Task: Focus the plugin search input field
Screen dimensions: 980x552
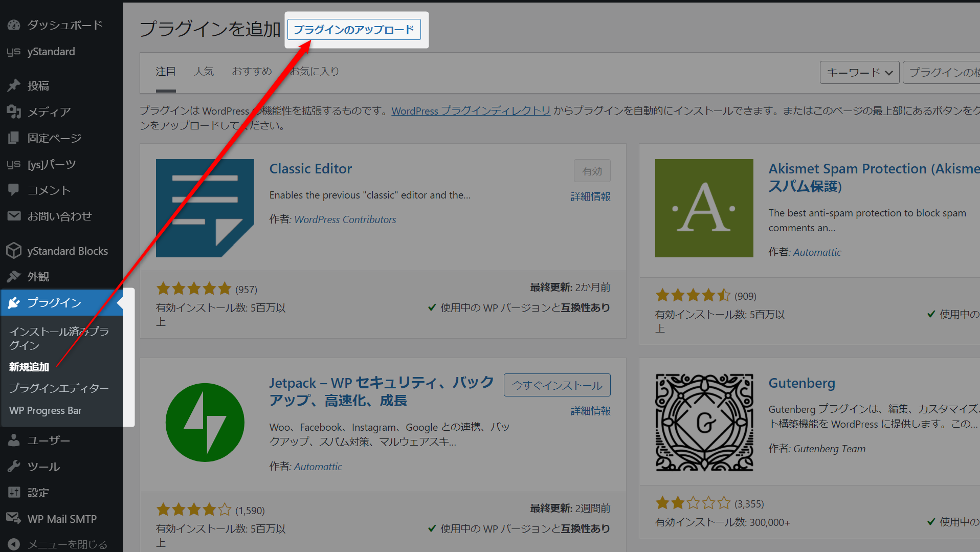Action: tap(941, 73)
